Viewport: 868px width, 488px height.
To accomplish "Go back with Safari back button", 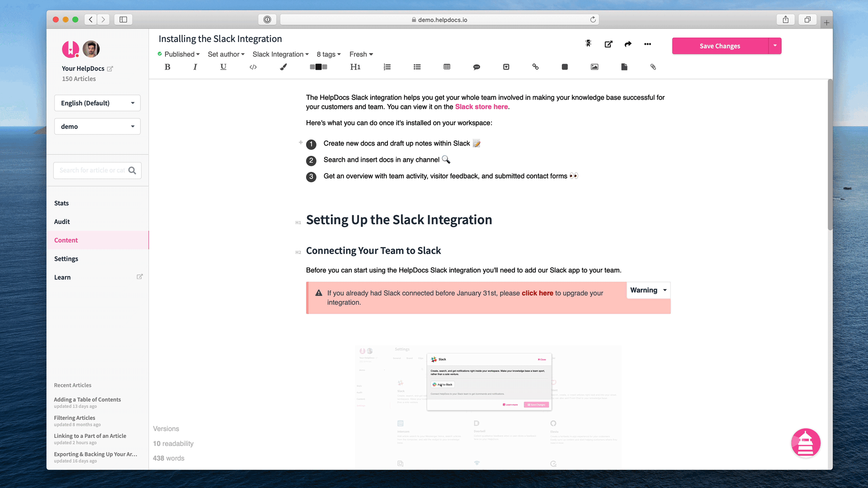I will [x=91, y=19].
